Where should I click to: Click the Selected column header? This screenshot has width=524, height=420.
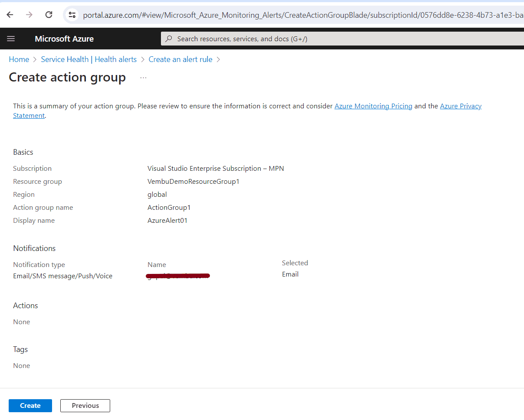pos(295,263)
